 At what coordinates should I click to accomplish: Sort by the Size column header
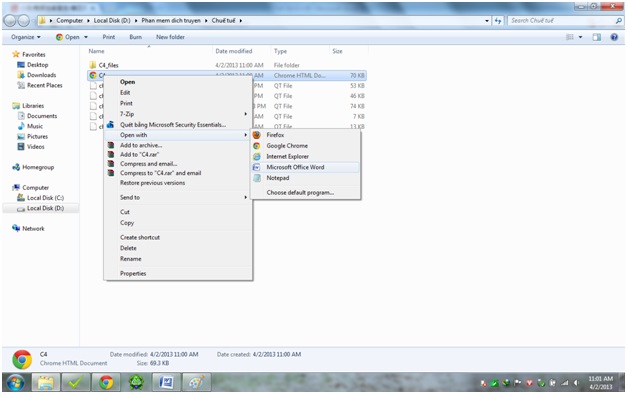coord(337,51)
